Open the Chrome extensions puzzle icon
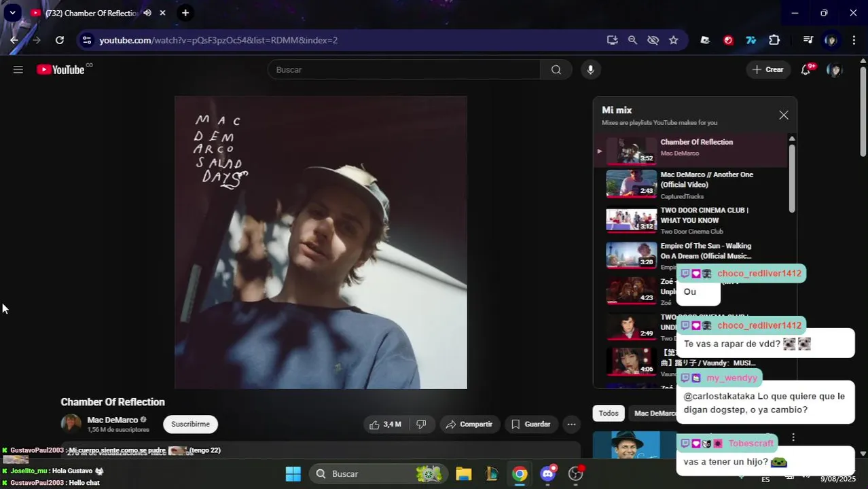Image resolution: width=868 pixels, height=489 pixels. point(774,40)
